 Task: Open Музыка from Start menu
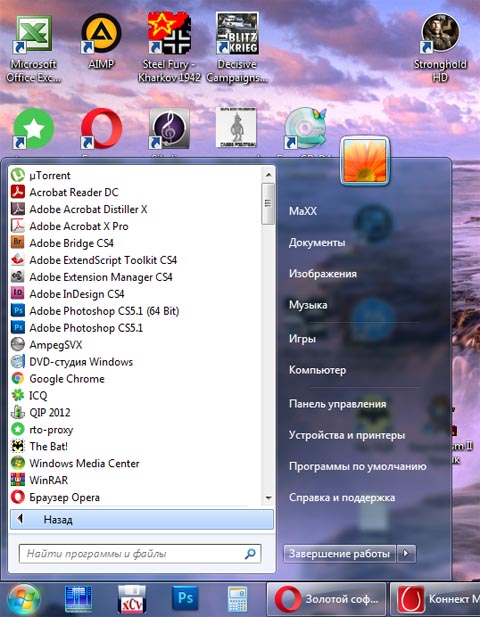pyautogui.click(x=308, y=305)
